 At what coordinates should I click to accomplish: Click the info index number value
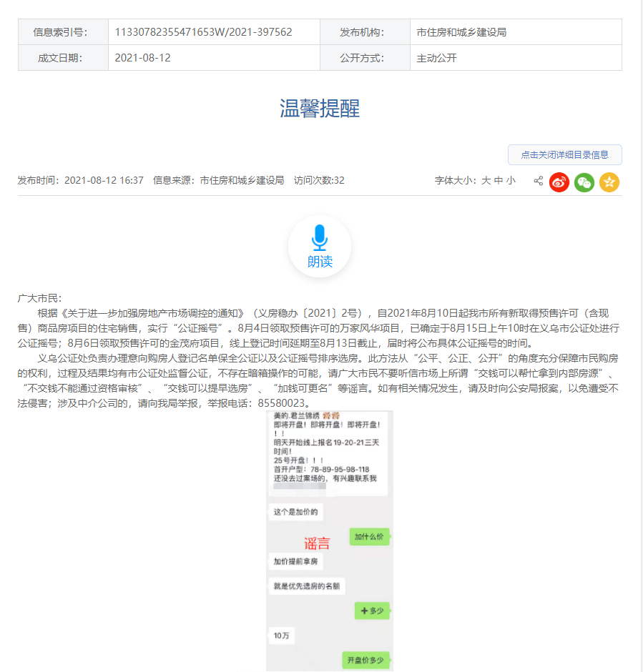203,32
